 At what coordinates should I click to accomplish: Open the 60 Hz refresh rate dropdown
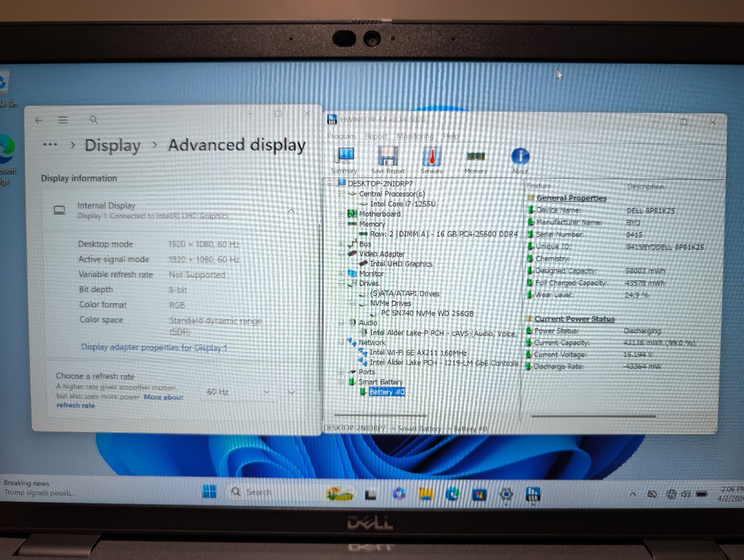[239, 392]
